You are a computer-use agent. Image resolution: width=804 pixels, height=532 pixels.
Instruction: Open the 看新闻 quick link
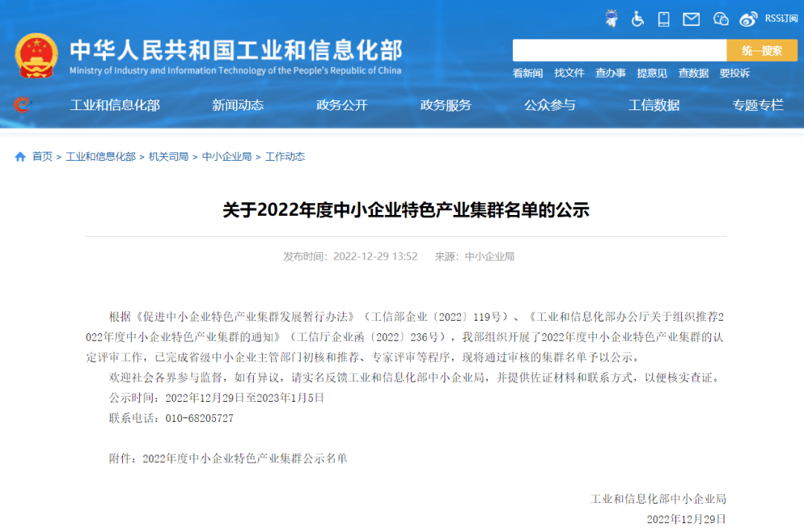pyautogui.click(x=528, y=74)
